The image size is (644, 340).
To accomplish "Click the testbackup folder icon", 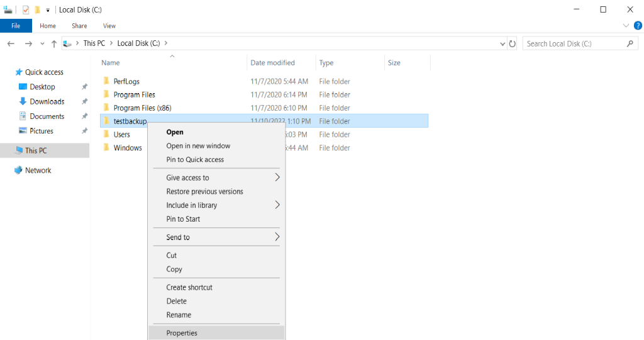I will pos(106,121).
